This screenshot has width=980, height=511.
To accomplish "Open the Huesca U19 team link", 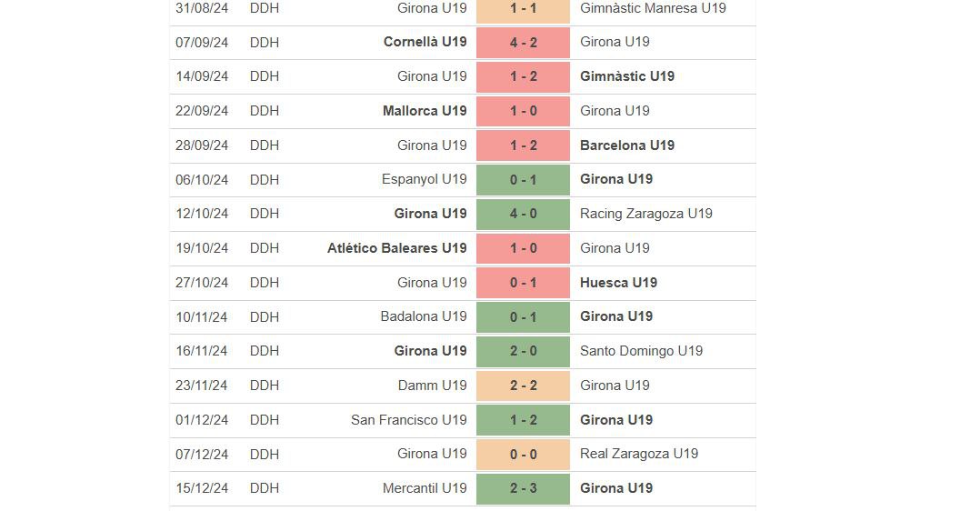I will coord(618,283).
